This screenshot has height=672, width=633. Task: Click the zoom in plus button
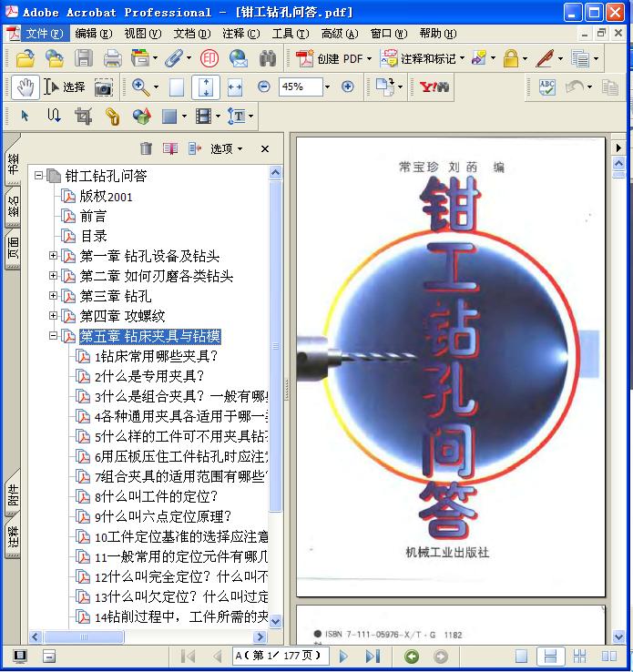348,87
